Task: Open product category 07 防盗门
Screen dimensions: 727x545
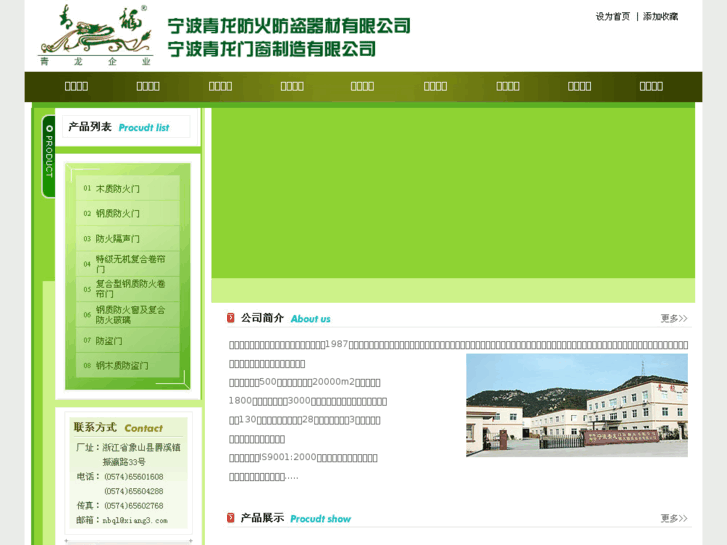Action: tap(128, 340)
